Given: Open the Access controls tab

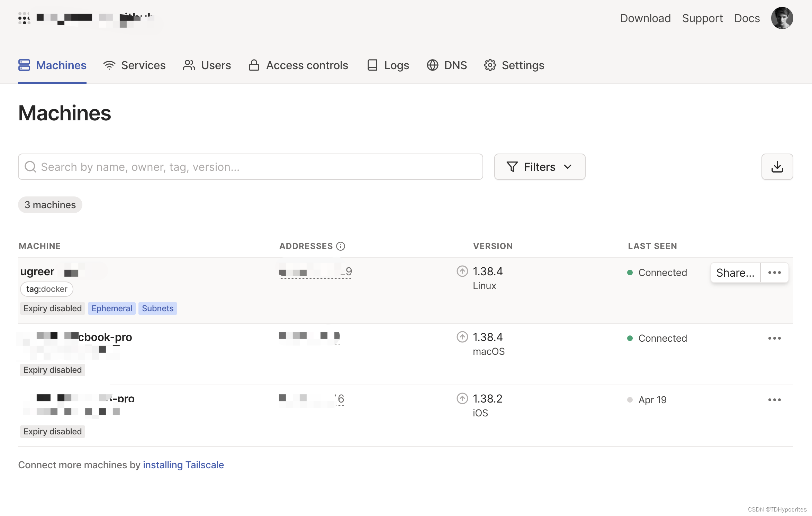Looking at the screenshot, I should pyautogui.click(x=298, y=65).
